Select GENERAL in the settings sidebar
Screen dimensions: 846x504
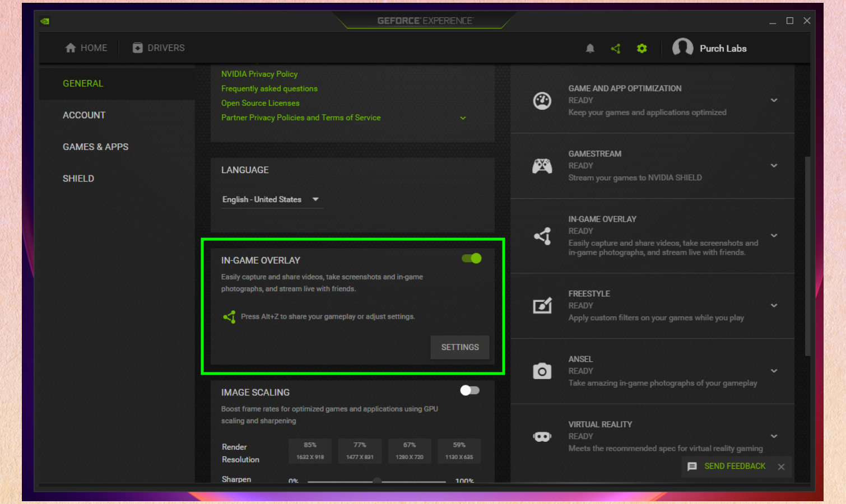pyautogui.click(x=117, y=83)
